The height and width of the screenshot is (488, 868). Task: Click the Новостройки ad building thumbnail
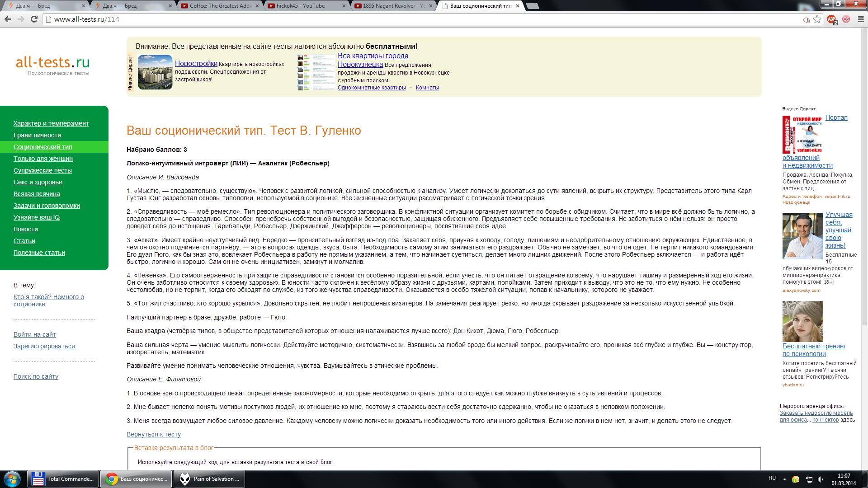click(155, 72)
